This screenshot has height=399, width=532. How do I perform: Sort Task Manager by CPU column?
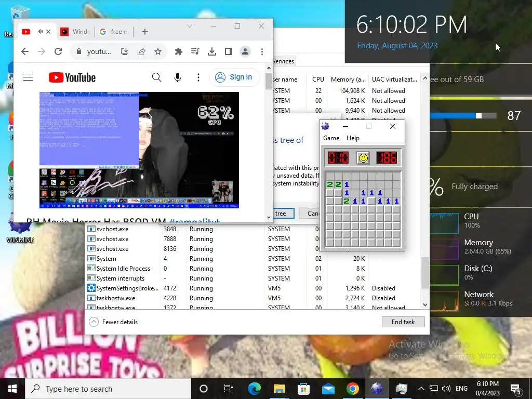click(318, 79)
